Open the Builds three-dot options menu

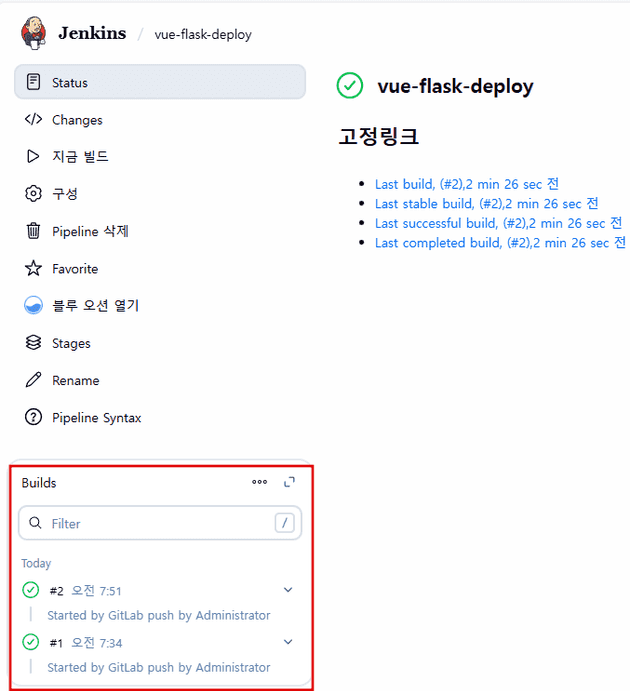(x=259, y=482)
